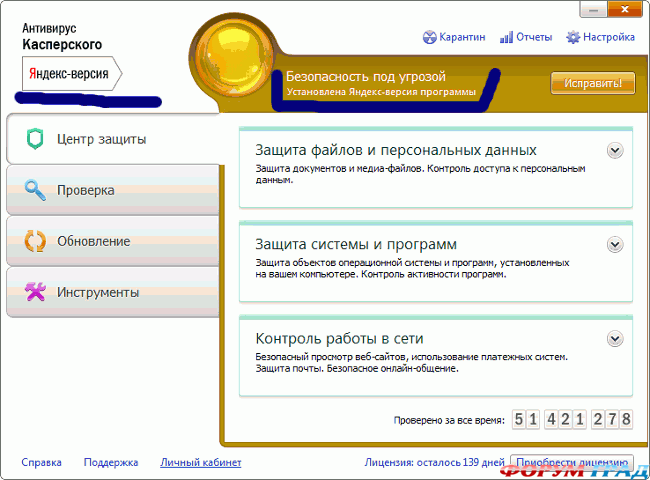Switch to the Инструменты tab
The width and height of the screenshot is (650, 480).
click(113, 292)
